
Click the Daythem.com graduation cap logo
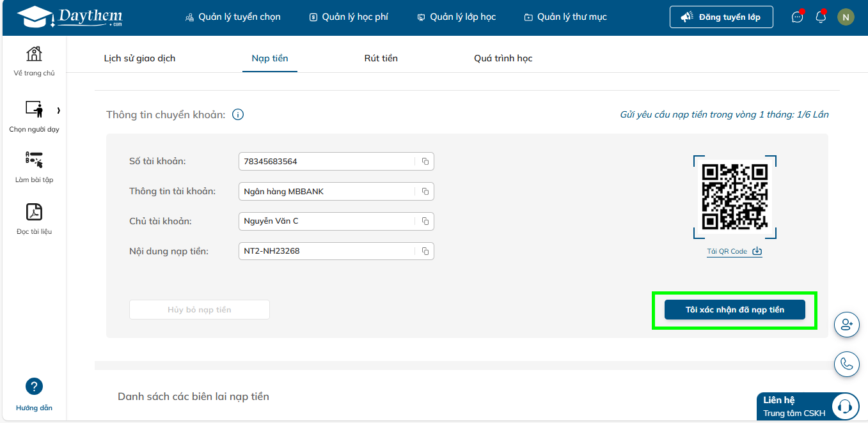(69, 17)
